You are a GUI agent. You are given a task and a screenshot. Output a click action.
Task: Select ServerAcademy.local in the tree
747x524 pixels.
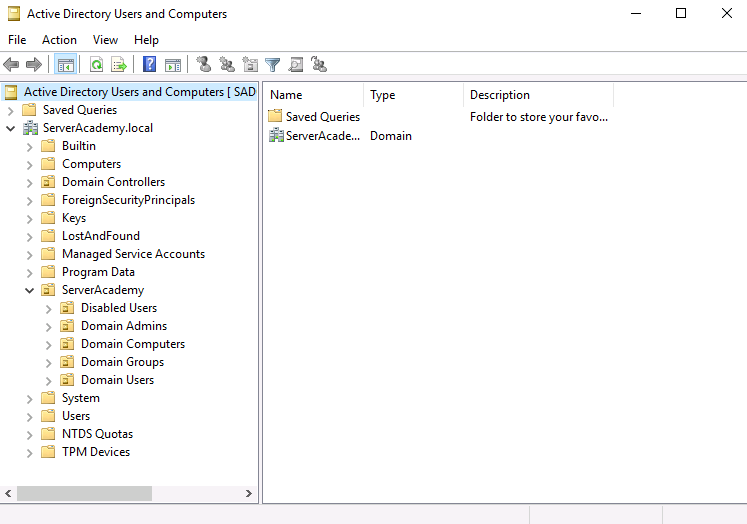pos(98,128)
